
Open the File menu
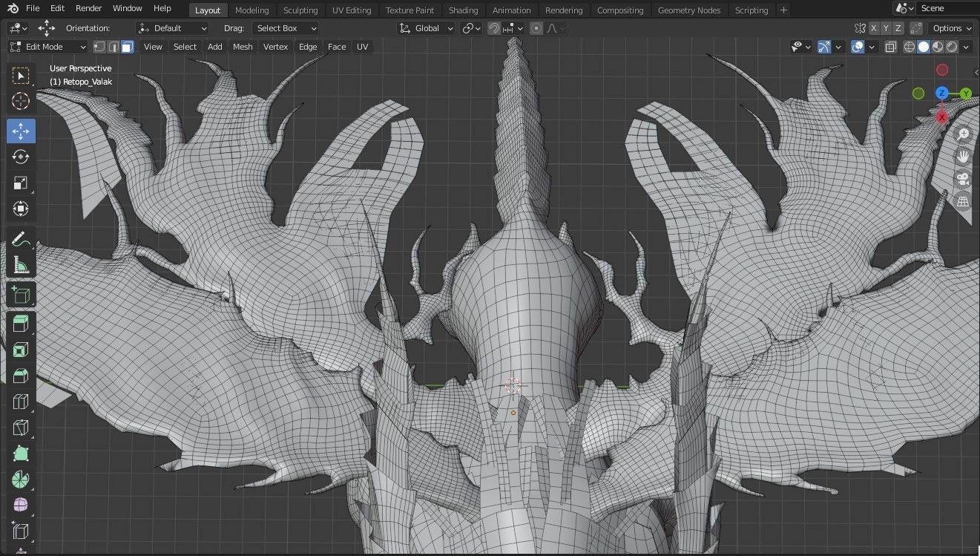click(x=33, y=9)
